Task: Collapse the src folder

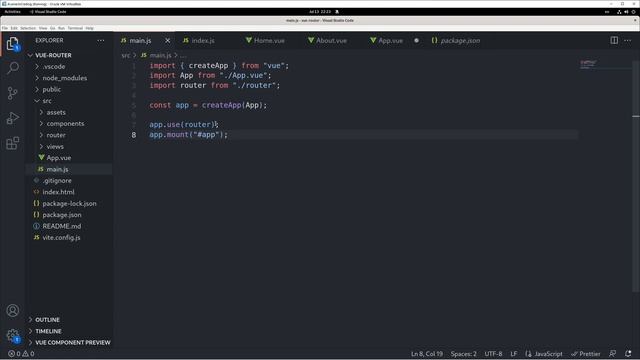Action: click(47, 101)
